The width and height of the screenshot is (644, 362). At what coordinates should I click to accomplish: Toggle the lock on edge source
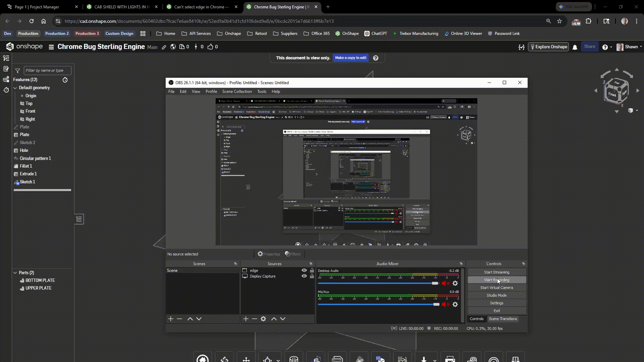tap(312, 270)
